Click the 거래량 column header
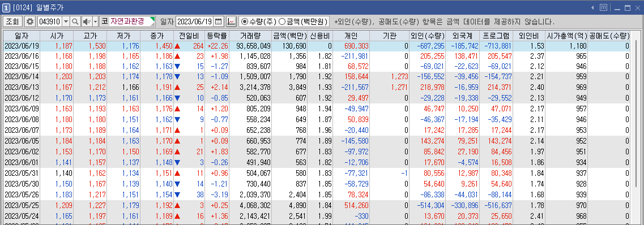644x225 pixels. pos(250,36)
